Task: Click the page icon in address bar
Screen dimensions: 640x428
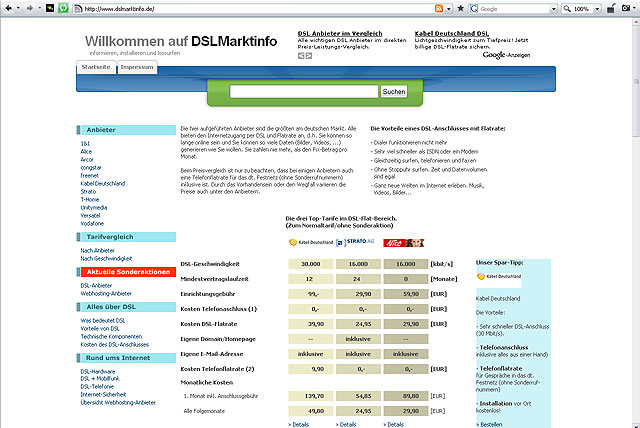Action: (x=78, y=9)
